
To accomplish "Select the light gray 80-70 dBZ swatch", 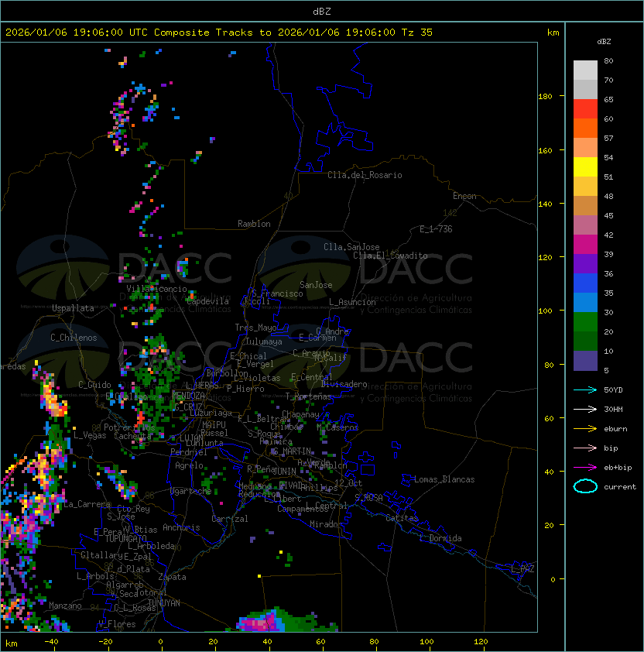I will click(x=585, y=70).
